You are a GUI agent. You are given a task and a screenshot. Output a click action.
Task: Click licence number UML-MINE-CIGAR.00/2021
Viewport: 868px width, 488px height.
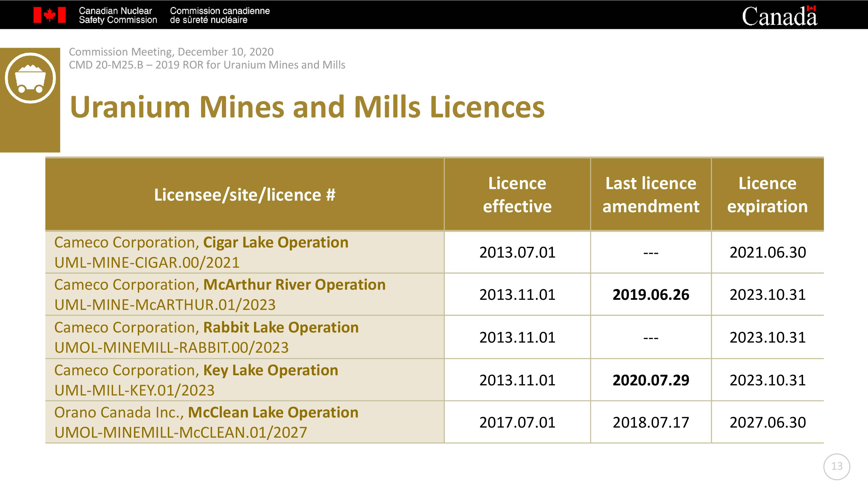coord(147,263)
